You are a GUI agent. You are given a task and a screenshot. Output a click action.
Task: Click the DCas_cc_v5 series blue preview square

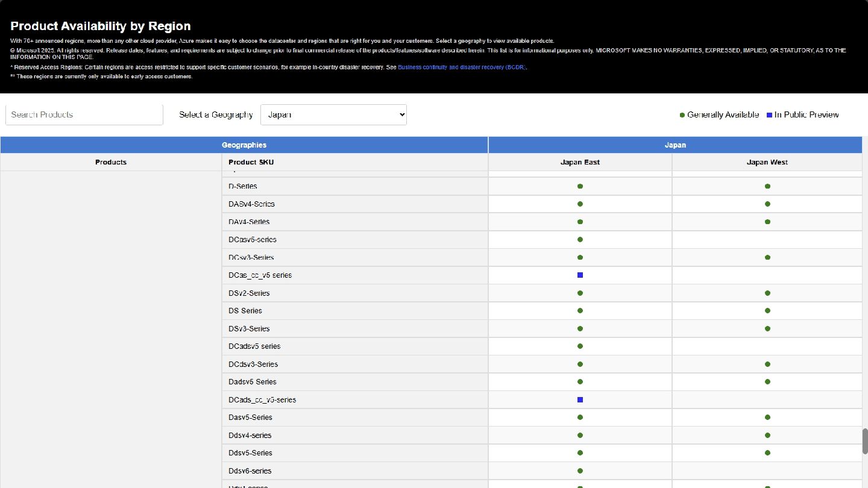pos(580,275)
